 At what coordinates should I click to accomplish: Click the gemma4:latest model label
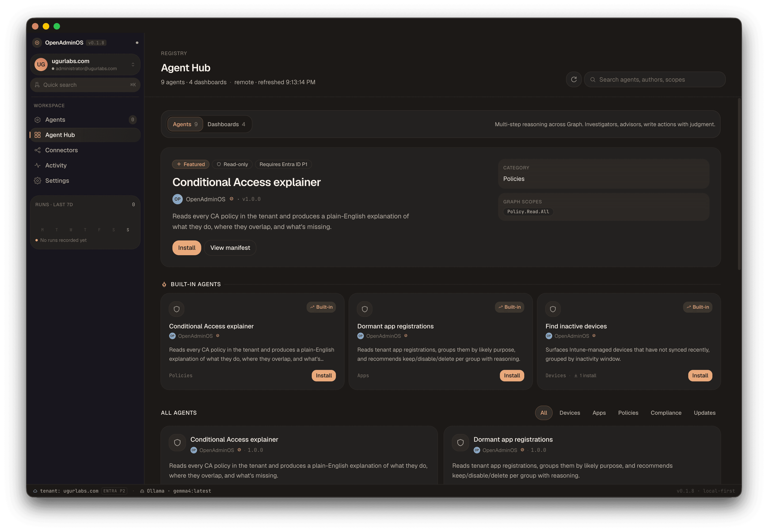pos(192,491)
